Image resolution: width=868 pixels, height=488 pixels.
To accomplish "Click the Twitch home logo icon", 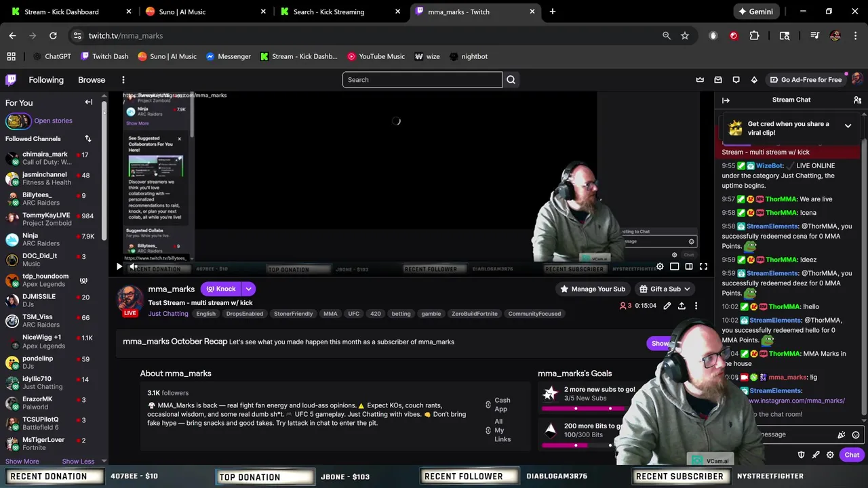I will pyautogui.click(x=11, y=80).
